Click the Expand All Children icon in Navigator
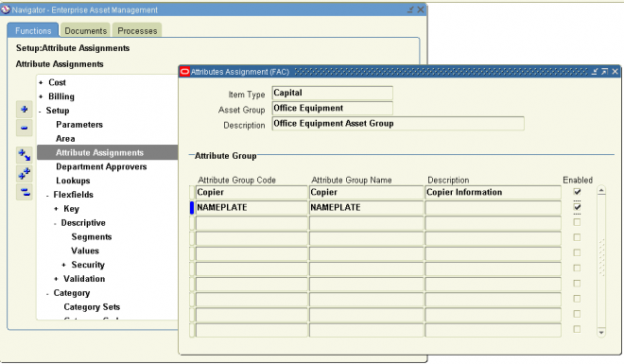This screenshot has width=624, height=364. pyautogui.click(x=25, y=155)
